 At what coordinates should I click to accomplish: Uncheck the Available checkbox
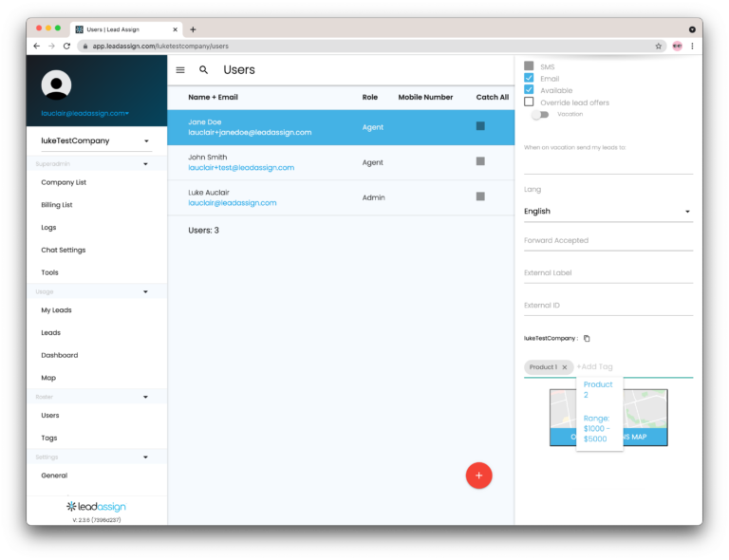pos(529,89)
